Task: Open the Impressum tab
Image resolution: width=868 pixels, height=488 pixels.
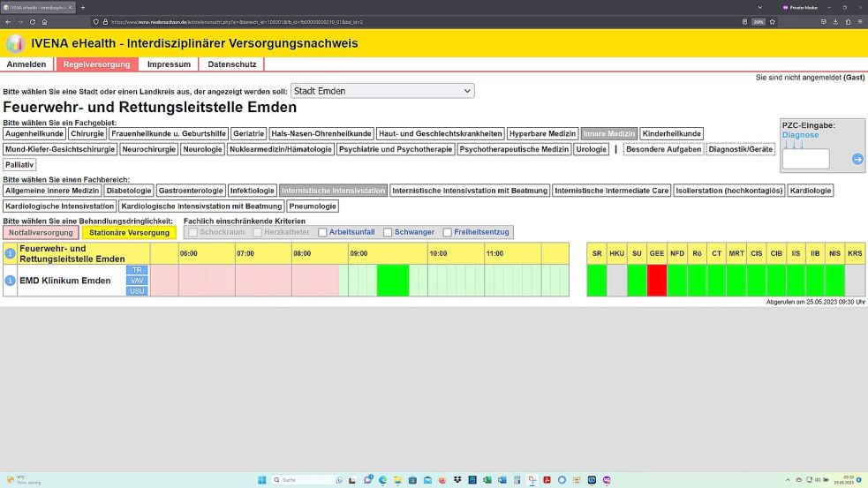Action: click(x=169, y=64)
